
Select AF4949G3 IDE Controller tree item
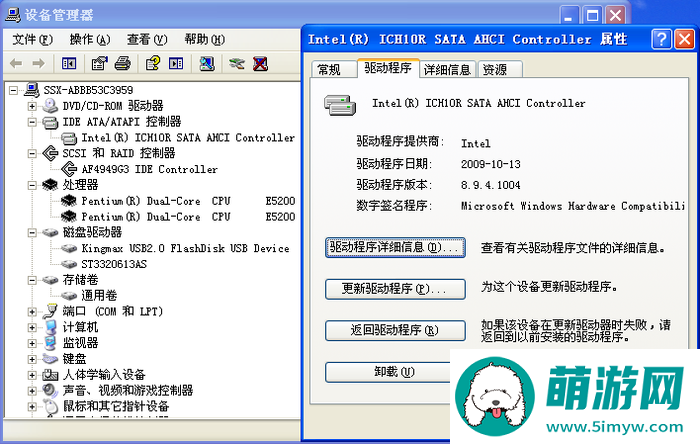149,170
